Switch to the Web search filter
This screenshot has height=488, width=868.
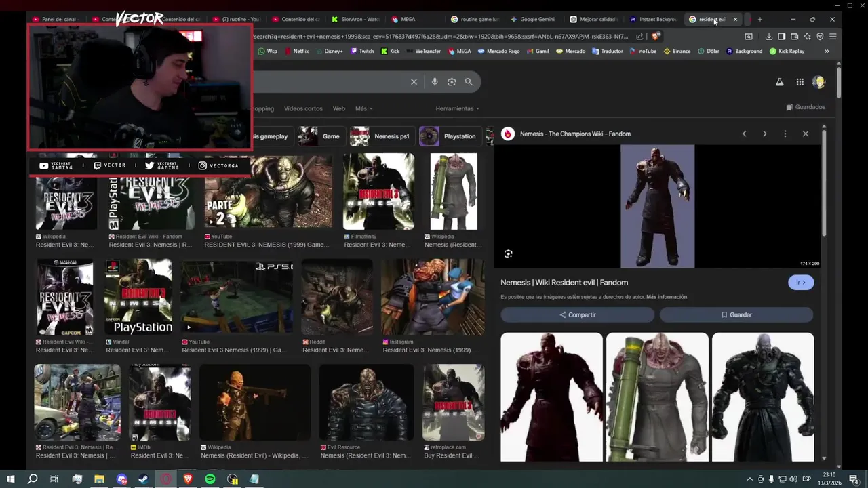click(x=339, y=108)
